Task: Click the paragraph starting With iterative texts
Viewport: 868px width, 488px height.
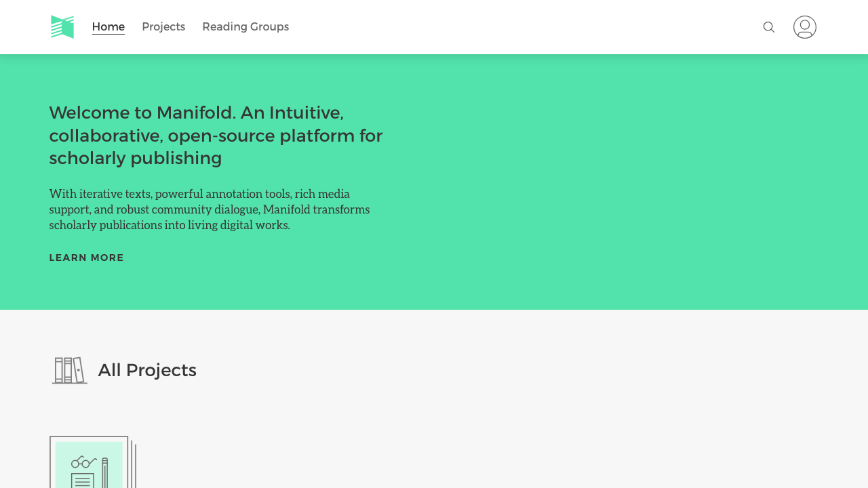Action: (x=210, y=209)
